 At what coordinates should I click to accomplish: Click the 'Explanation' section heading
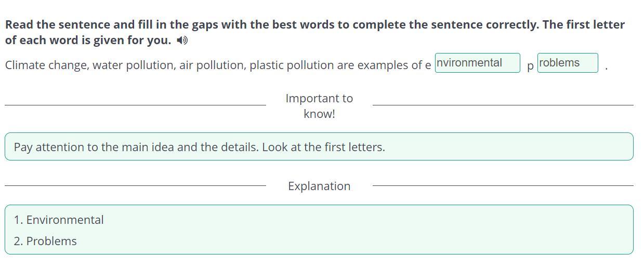coord(319,186)
